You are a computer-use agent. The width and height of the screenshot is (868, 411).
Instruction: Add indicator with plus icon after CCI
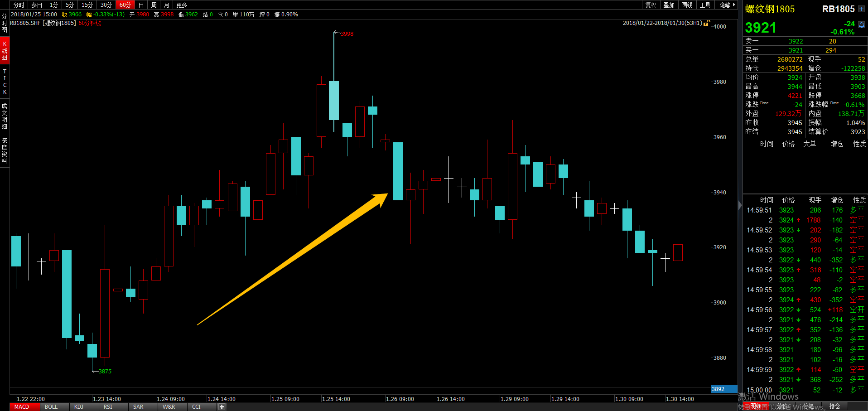222,406
